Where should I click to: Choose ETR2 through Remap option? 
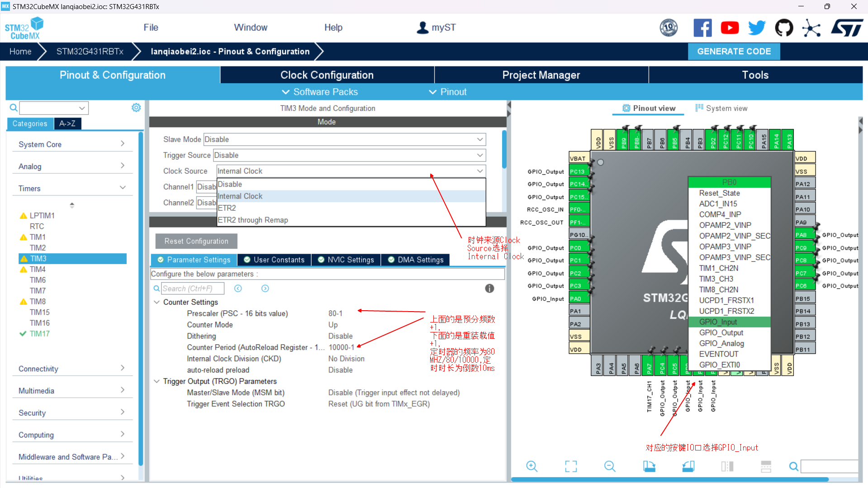point(351,220)
